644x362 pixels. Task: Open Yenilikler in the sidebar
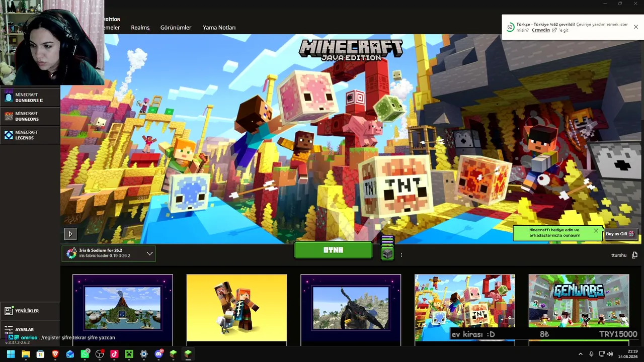(30, 311)
